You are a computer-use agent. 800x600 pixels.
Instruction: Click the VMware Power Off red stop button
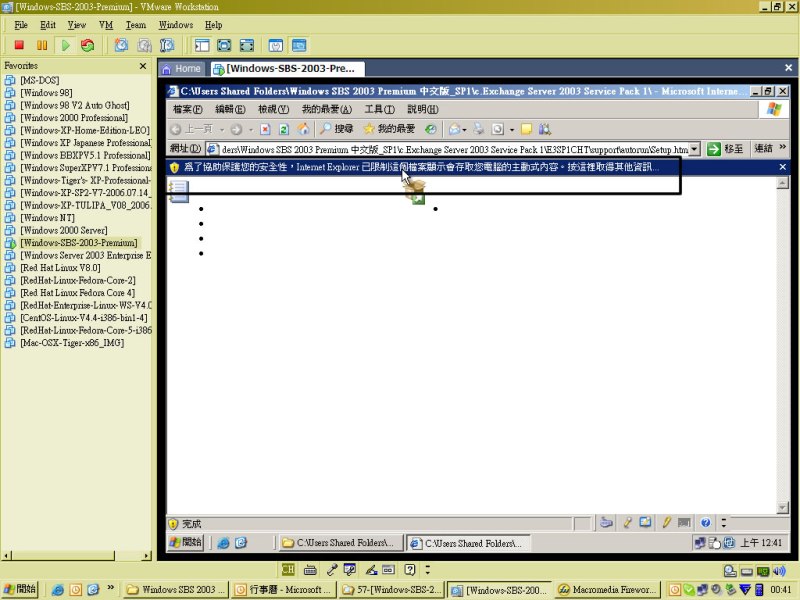(19, 45)
